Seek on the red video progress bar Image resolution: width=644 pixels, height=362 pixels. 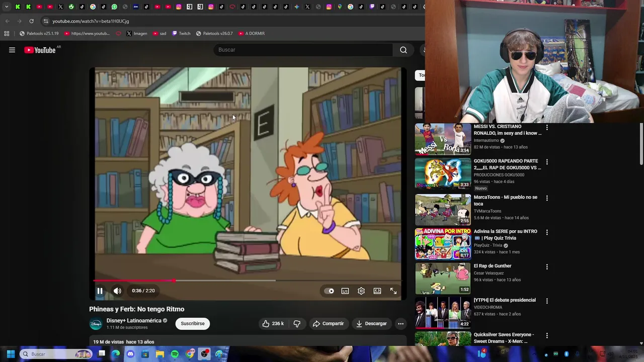click(x=248, y=281)
